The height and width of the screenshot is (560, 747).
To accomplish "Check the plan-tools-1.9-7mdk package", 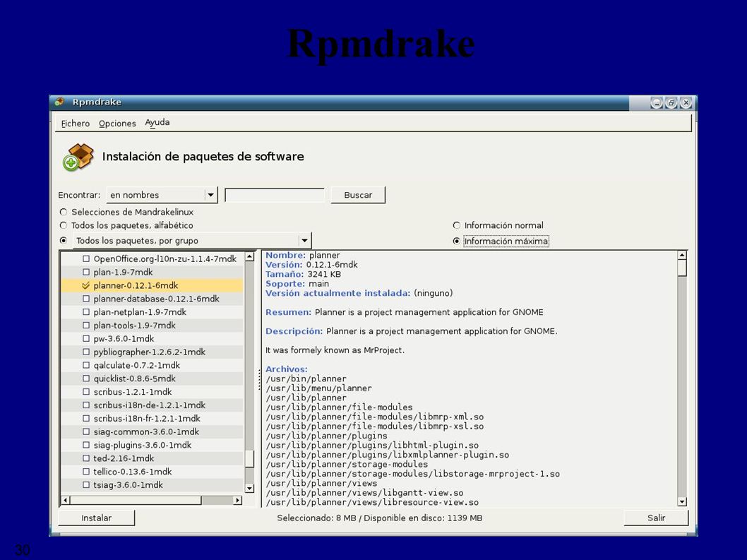I will coord(85,326).
